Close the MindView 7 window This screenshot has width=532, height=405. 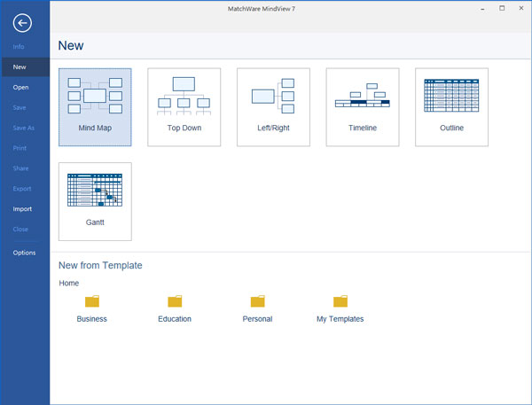521,8
